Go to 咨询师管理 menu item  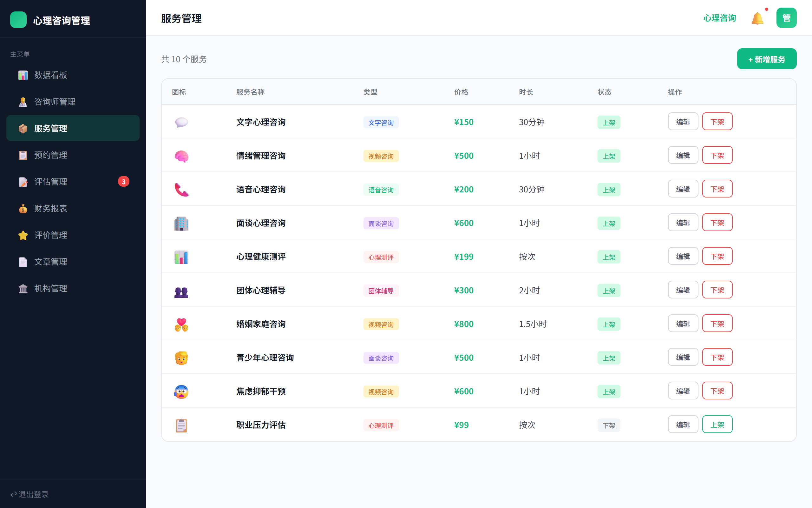[73, 102]
